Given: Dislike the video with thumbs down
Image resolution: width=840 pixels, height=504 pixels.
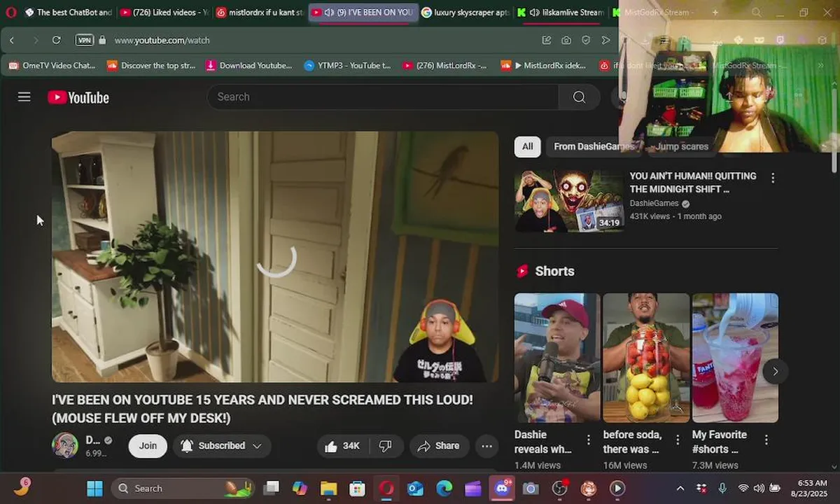Looking at the screenshot, I should [386, 446].
